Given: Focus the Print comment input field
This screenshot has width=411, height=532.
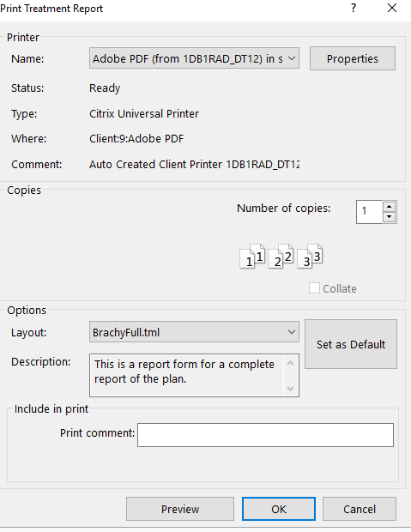Looking at the screenshot, I should point(265,435).
